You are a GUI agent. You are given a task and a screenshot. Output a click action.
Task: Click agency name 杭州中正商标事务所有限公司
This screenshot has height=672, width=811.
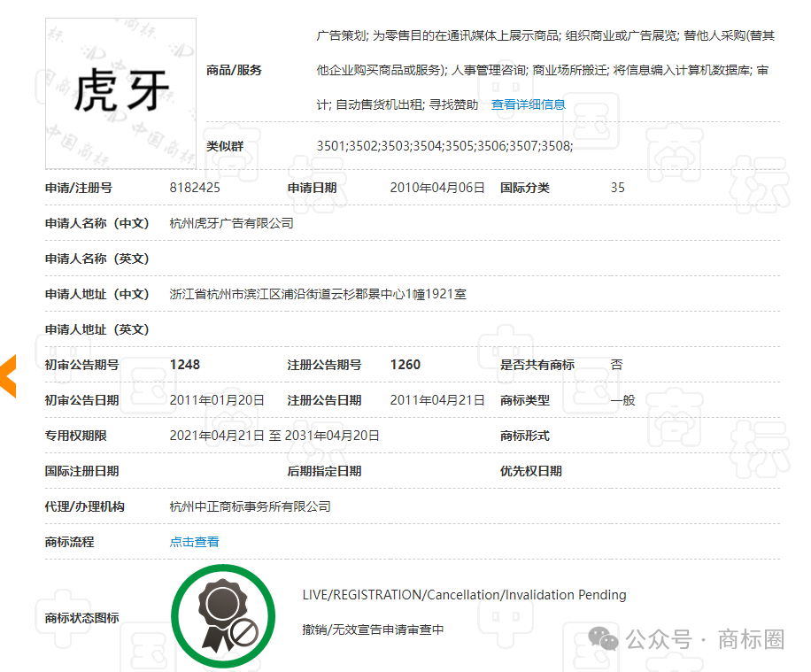coord(251,506)
